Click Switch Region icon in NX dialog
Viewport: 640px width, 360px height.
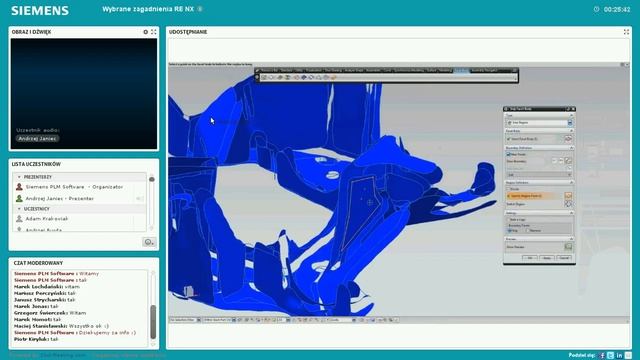pyautogui.click(x=568, y=204)
